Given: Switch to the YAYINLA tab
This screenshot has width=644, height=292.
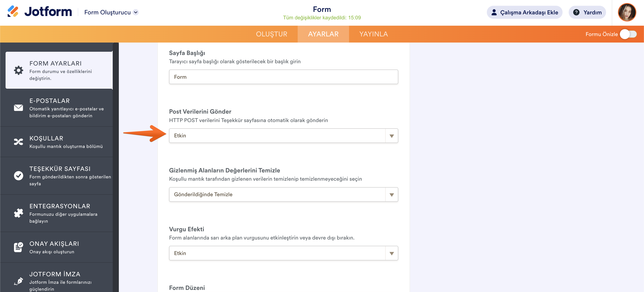Looking at the screenshot, I should click(373, 34).
